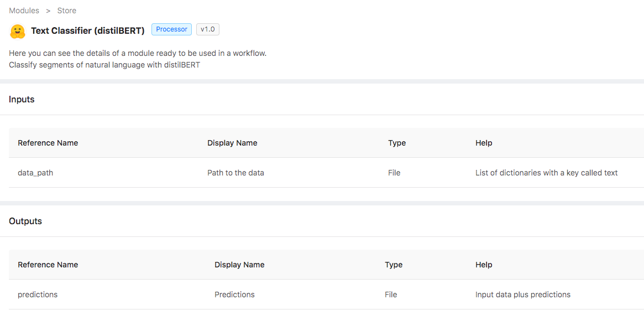Click 'Input data plus predictions' help text
This screenshot has height=320, width=644.
[522, 295]
